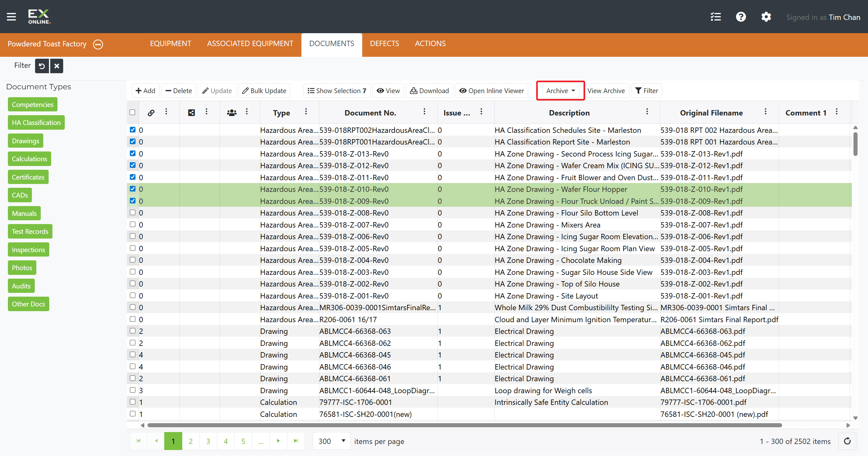Open Powdered Toast Factory options ellipsis
Viewport: 868px width, 456px height.
(98, 44)
